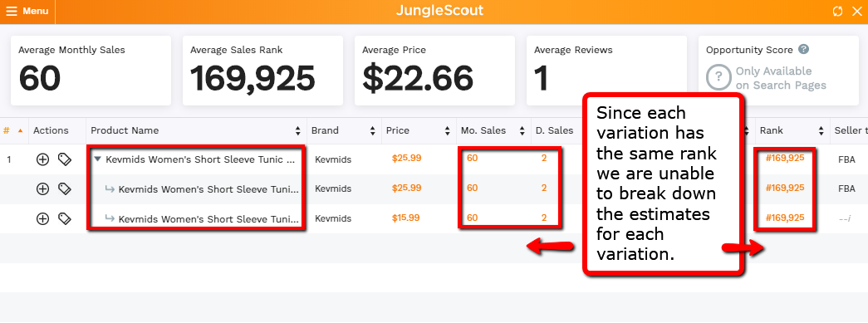This screenshot has height=323, width=868.
Task: Click the tag icon on the $15.99 variation
Action: pos(65,218)
